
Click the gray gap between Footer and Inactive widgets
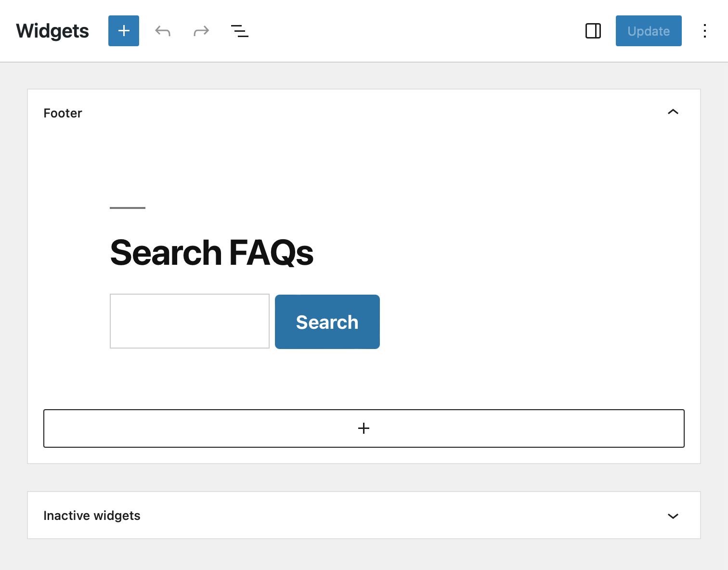pyautogui.click(x=364, y=478)
